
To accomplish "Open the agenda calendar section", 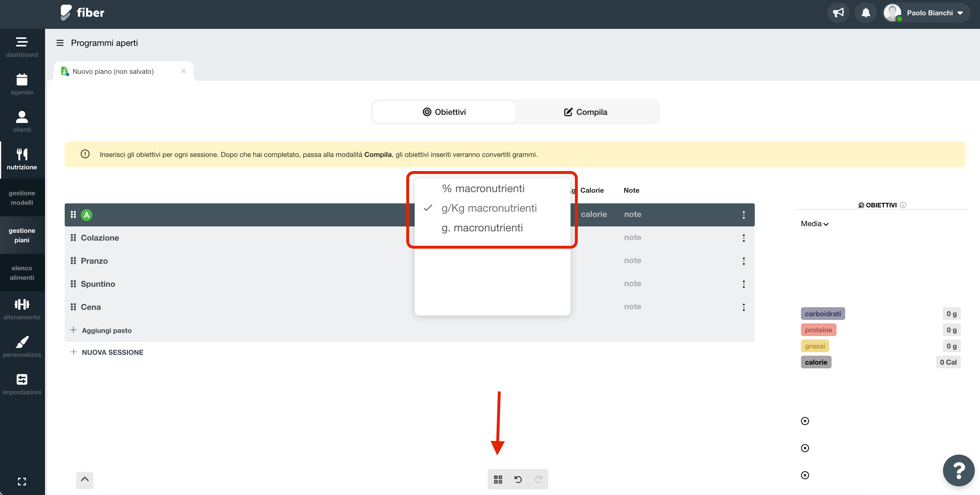I will pos(22,85).
